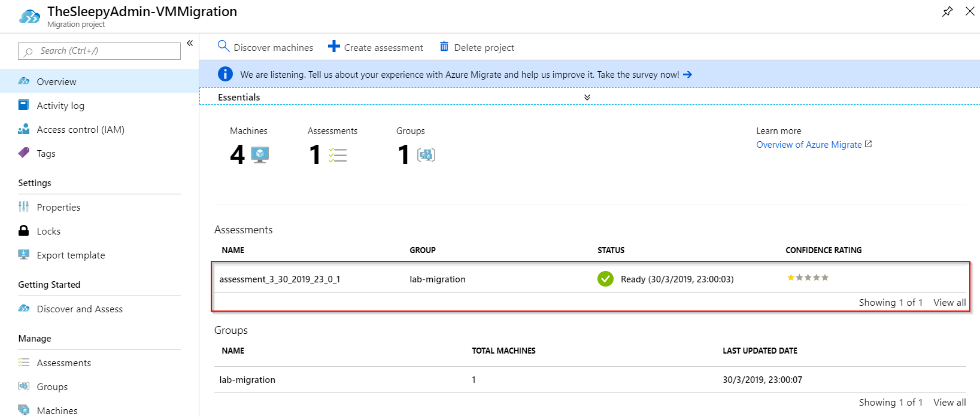Select Access control (IAM) in sidebar

(x=80, y=130)
